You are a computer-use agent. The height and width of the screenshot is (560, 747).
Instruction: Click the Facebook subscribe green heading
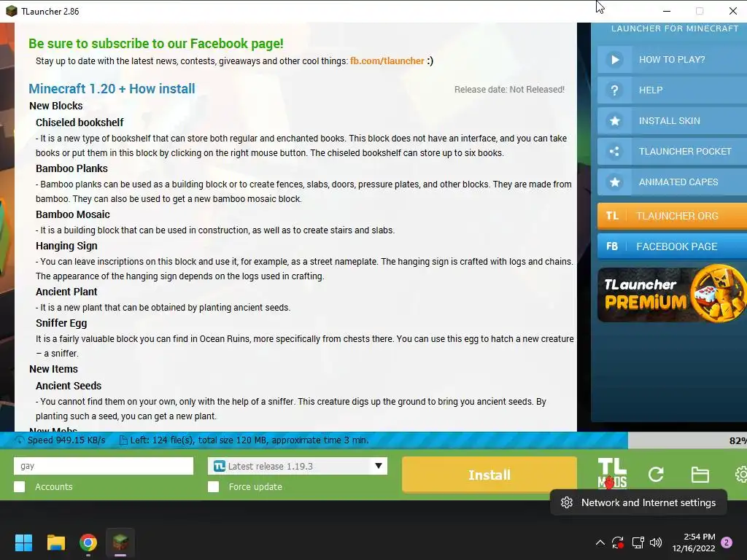tap(156, 43)
